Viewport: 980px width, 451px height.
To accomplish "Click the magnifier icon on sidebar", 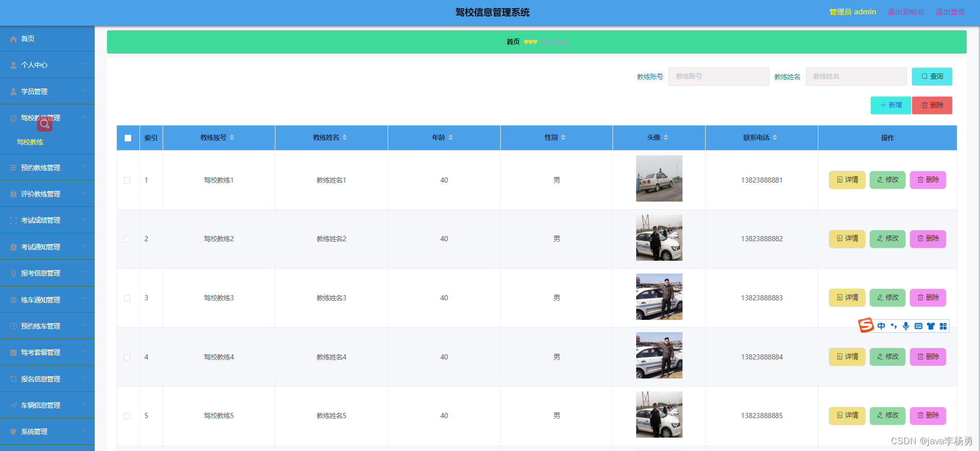I will [x=45, y=124].
